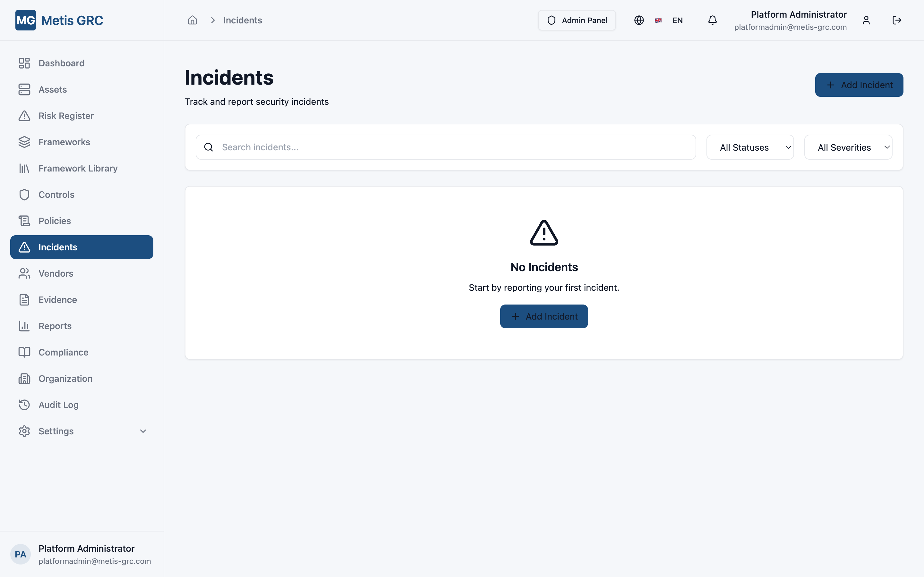Open the Dashboard section
Viewport: 924px width, 577px height.
click(61, 63)
